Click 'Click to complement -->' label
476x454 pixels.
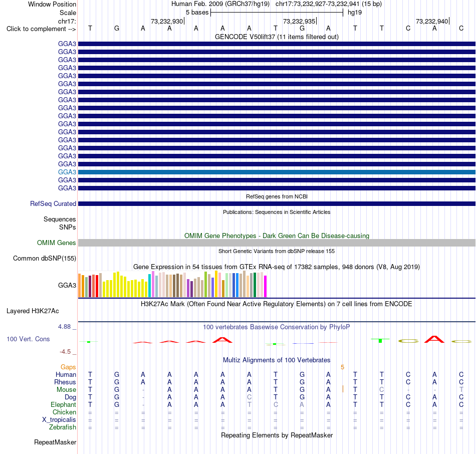41,29
